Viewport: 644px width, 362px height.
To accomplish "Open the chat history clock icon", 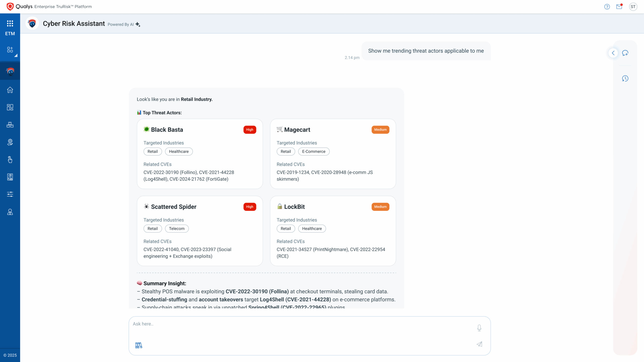I will click(625, 78).
